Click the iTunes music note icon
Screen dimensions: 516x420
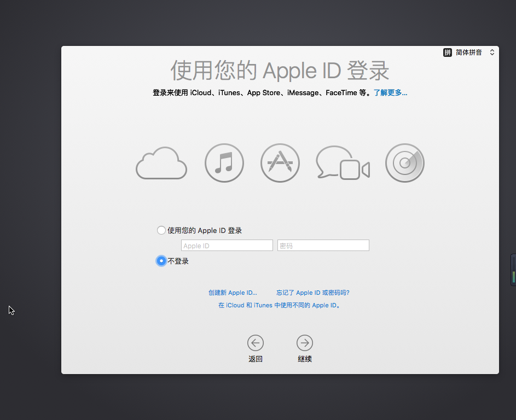click(x=224, y=163)
